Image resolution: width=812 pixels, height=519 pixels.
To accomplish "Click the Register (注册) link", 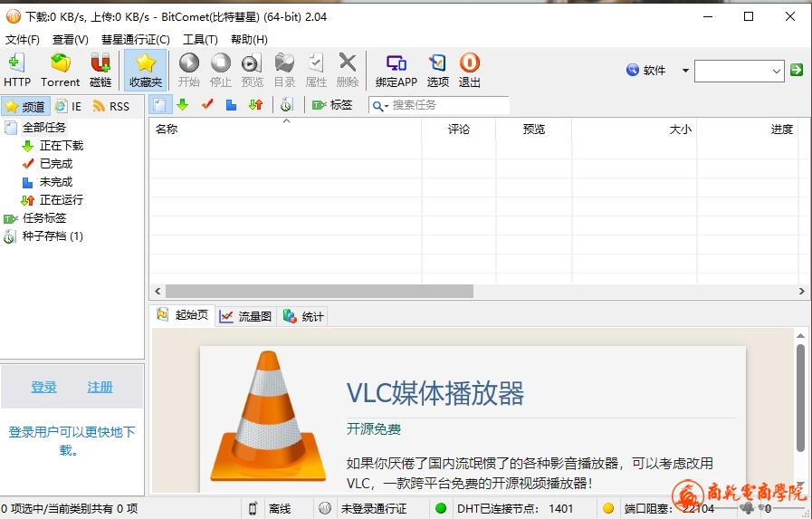I will click(x=100, y=387).
